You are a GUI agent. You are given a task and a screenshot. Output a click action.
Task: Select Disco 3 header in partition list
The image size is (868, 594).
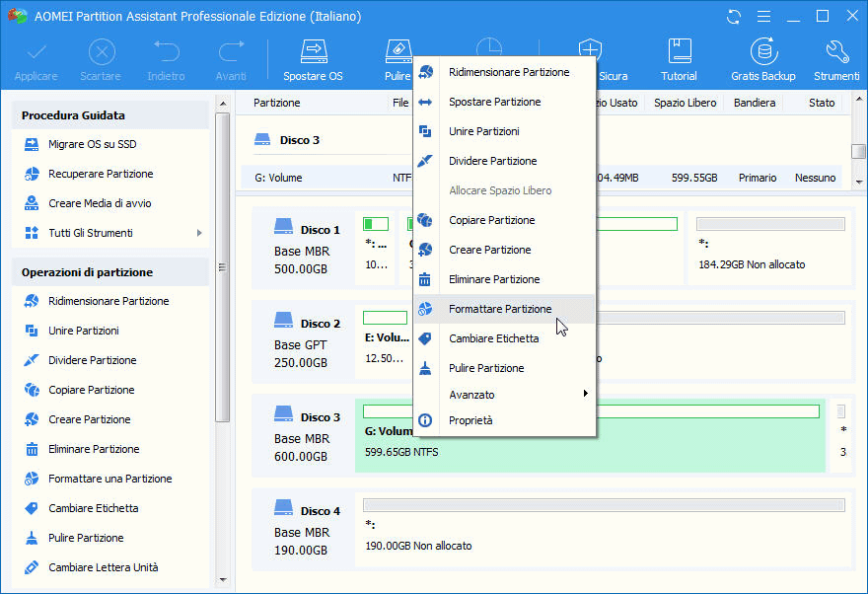[300, 141]
